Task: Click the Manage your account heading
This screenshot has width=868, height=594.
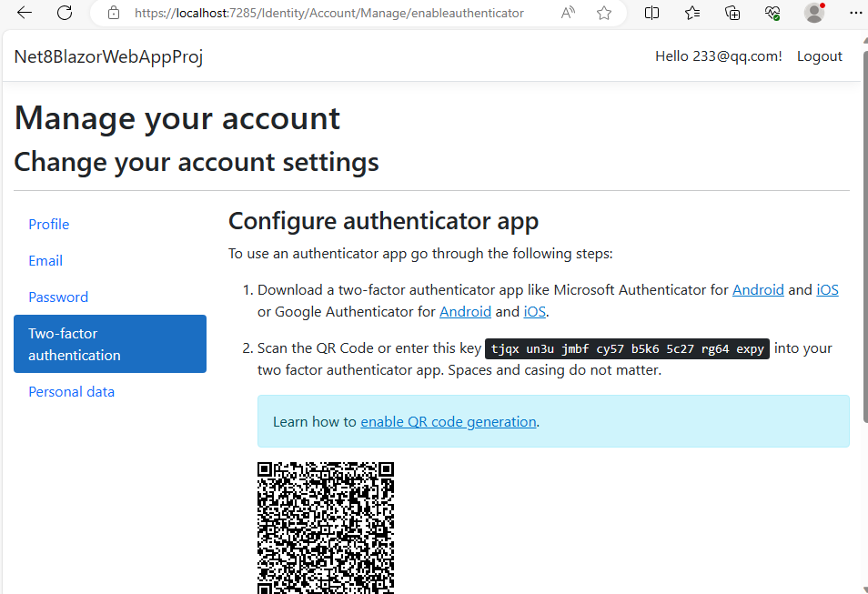Action: tap(177, 118)
